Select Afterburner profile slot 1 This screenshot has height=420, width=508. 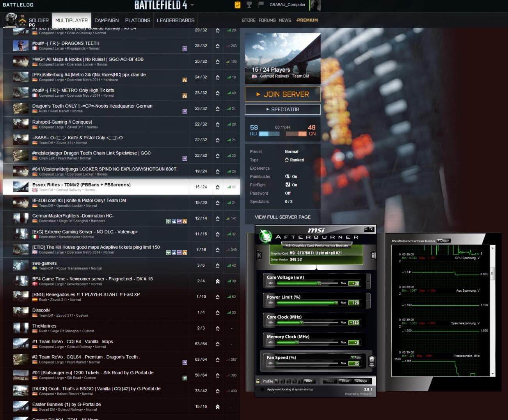pyautogui.click(x=277, y=381)
